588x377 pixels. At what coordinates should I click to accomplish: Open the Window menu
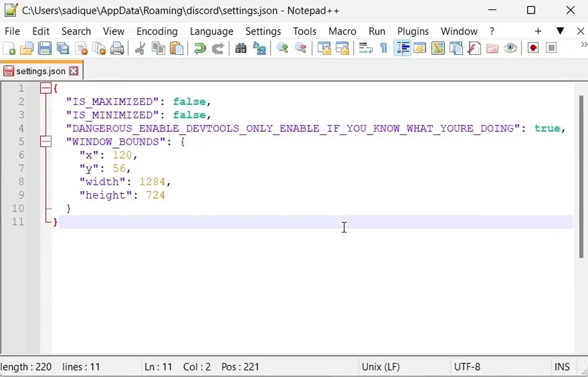459,31
